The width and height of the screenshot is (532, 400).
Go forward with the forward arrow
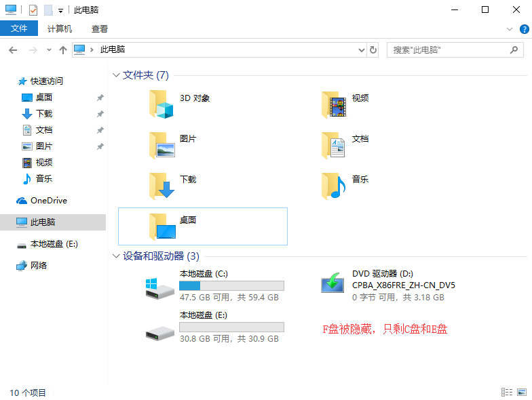coord(33,50)
